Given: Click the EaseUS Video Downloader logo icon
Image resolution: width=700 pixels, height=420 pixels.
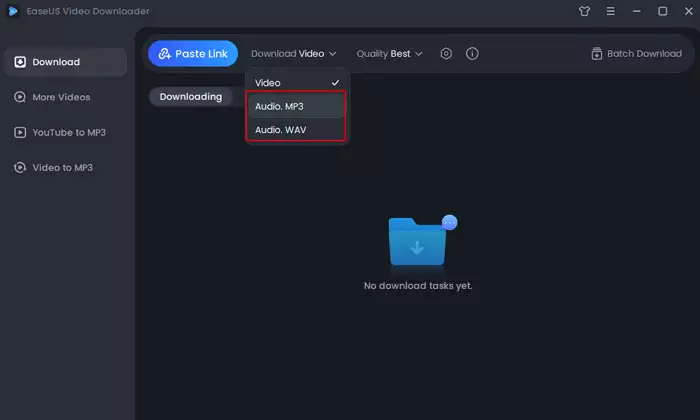Looking at the screenshot, I should [x=13, y=11].
